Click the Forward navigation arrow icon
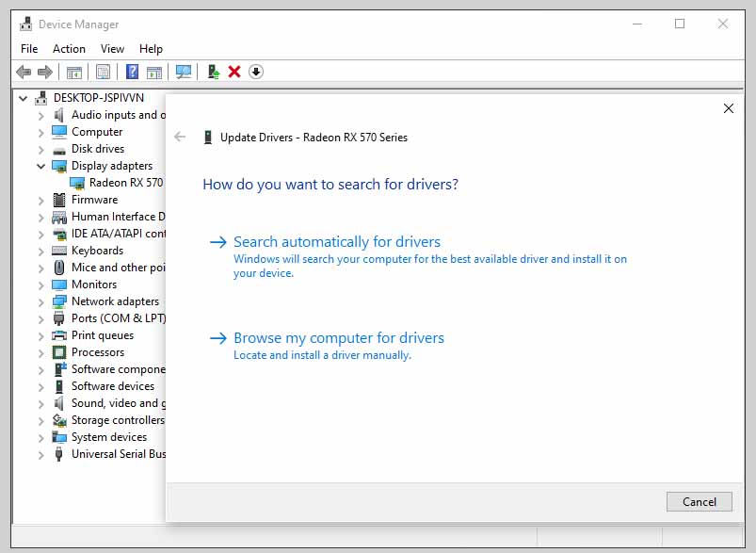 [45, 72]
